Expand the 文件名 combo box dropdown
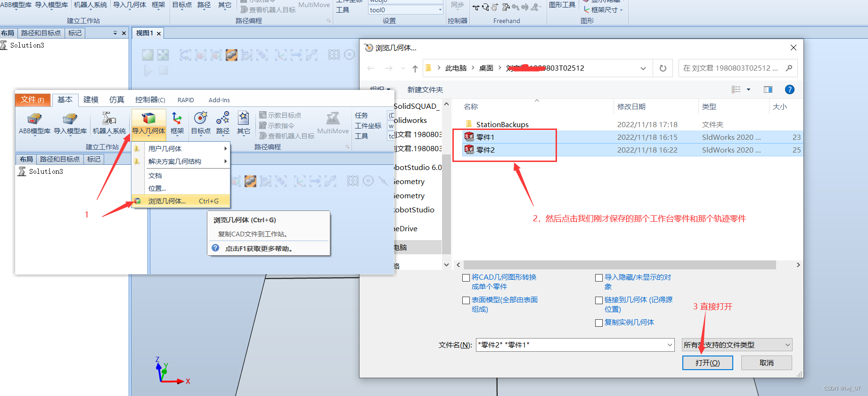 click(670, 345)
